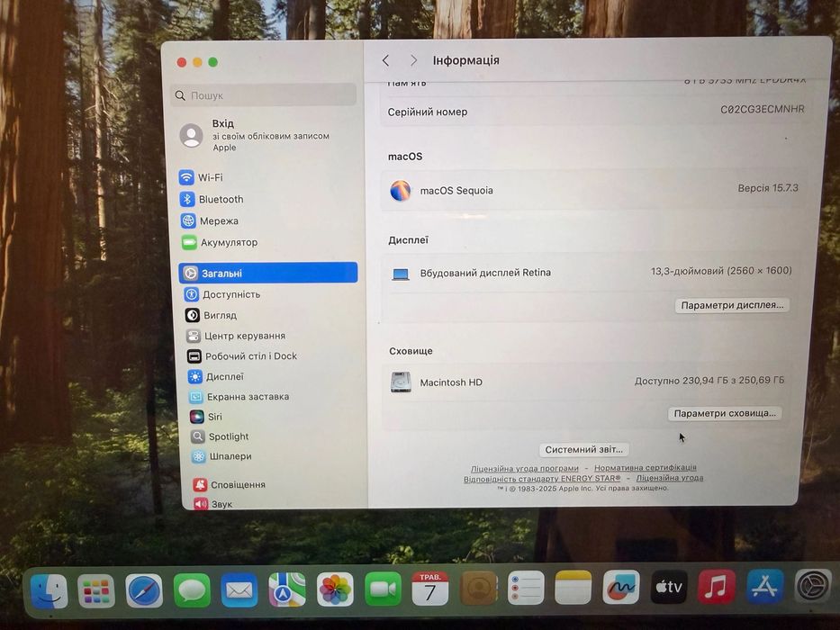Open Freeform app in the Dock
This screenshot has width=840, height=630.
(621, 587)
